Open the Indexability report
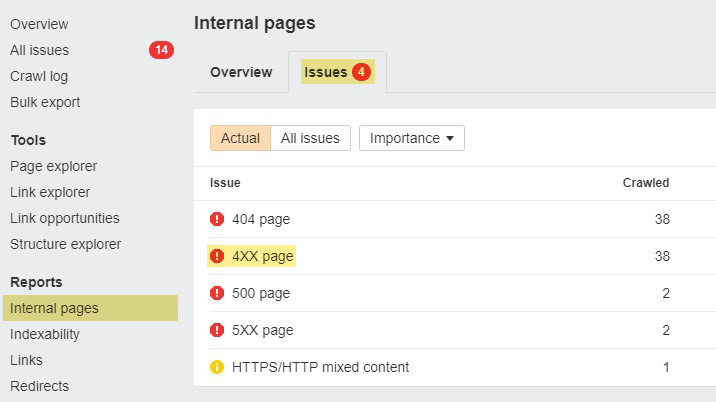The image size is (716, 402). pos(45,334)
